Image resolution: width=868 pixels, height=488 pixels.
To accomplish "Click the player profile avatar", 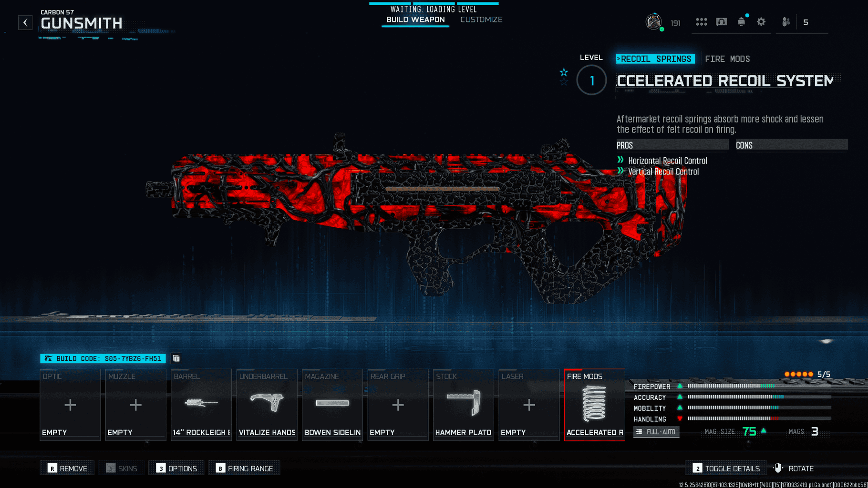I will point(654,22).
